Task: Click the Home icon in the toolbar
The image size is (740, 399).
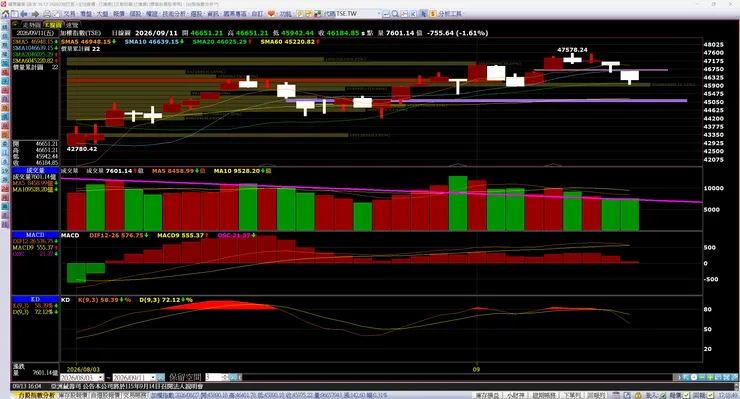Action: [x=6, y=14]
